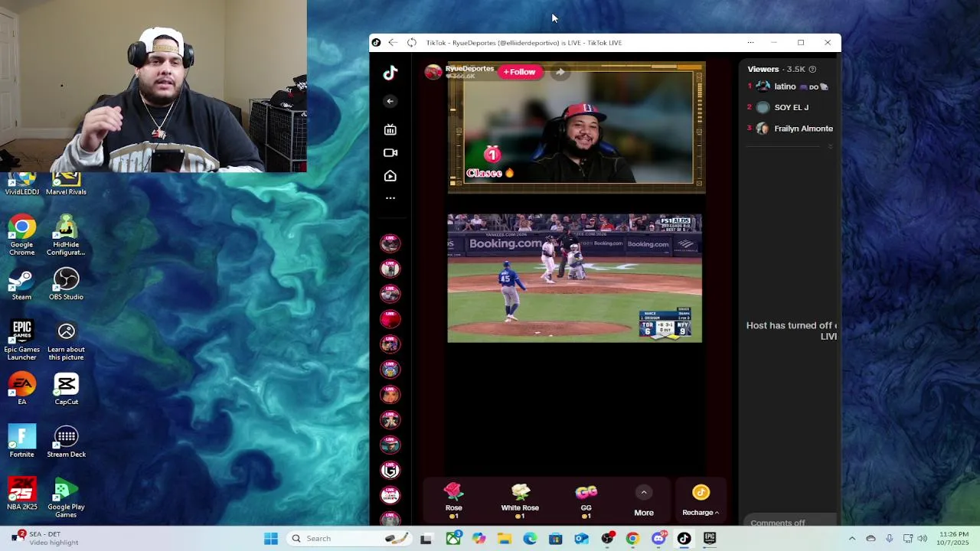980x551 pixels.
Task: Click the taskbar Search box
Action: 351,539
